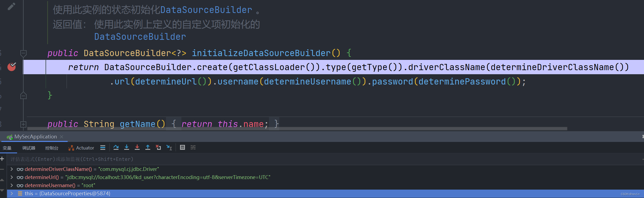Screen dimensions: 644x198
Task: Expand the folded getName method
Action: click(x=23, y=124)
